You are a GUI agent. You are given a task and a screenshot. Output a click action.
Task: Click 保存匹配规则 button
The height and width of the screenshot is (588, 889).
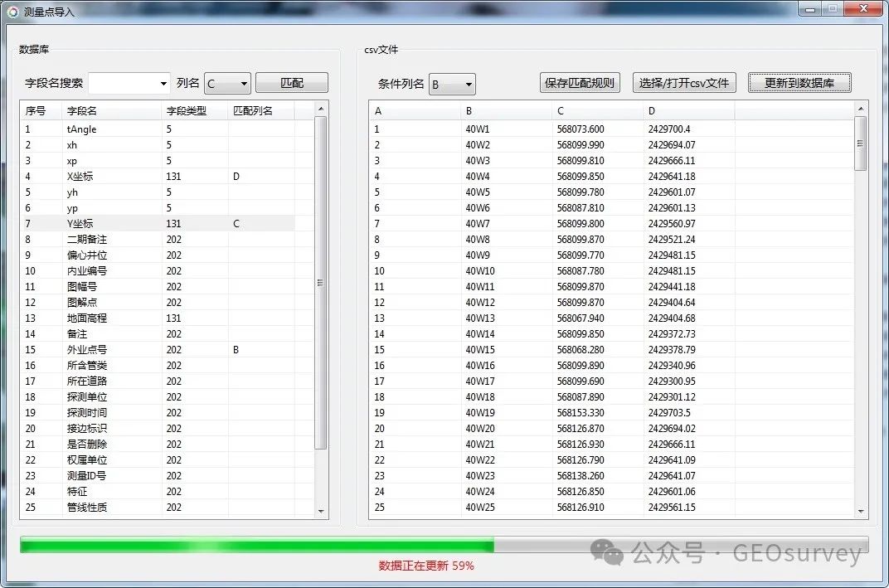tap(580, 83)
